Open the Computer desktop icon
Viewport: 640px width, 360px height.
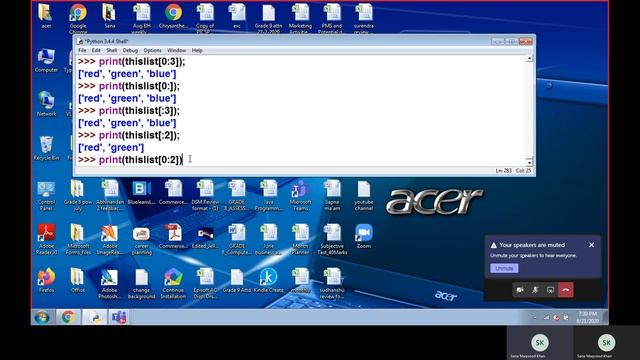tap(46, 60)
